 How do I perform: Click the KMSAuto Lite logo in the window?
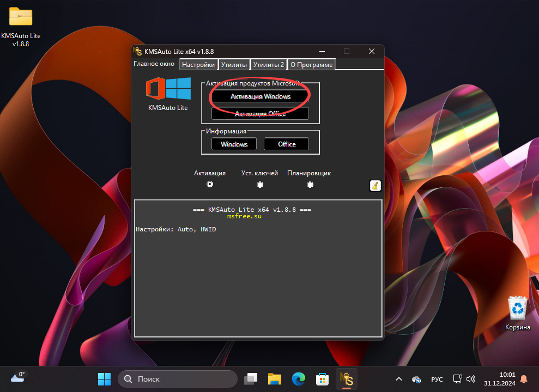(168, 90)
